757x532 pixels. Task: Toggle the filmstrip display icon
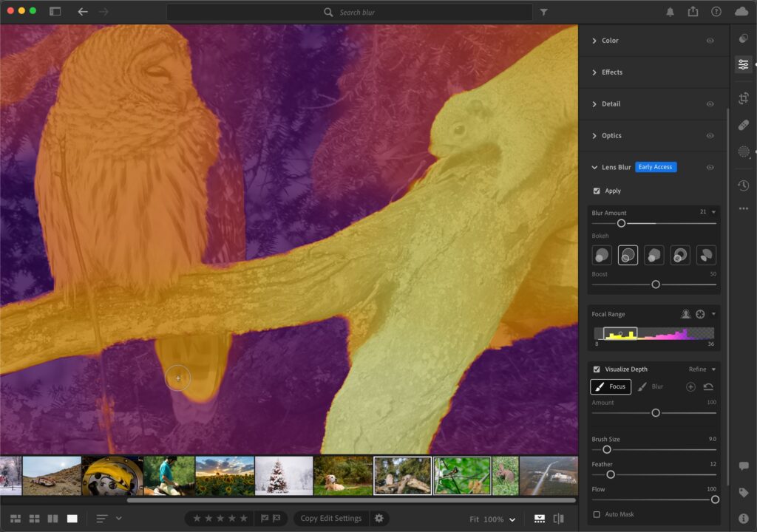(539, 519)
